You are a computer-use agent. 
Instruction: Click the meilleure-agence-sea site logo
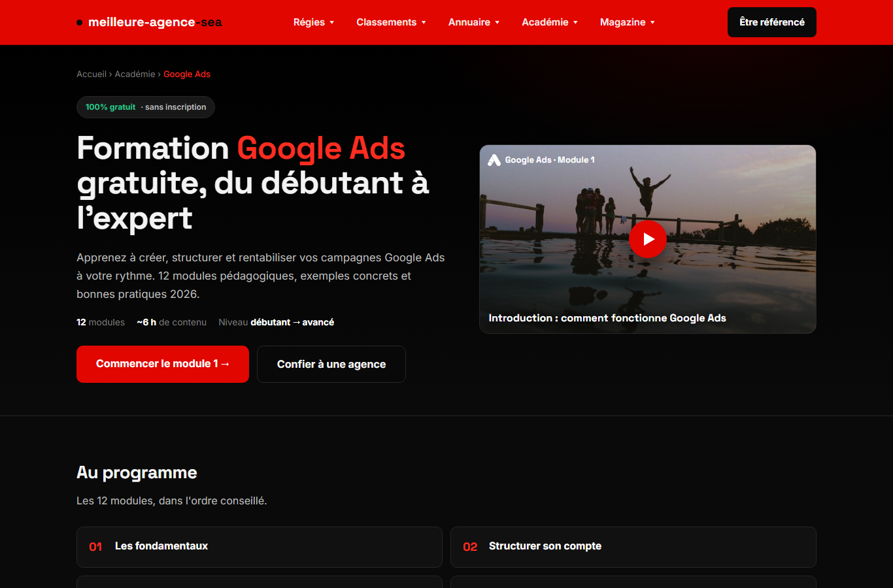(x=149, y=22)
